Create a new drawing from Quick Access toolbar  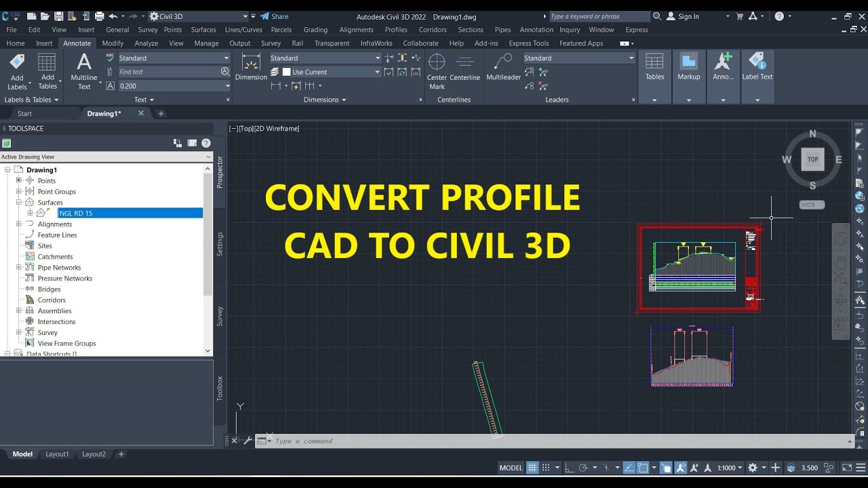pos(31,16)
